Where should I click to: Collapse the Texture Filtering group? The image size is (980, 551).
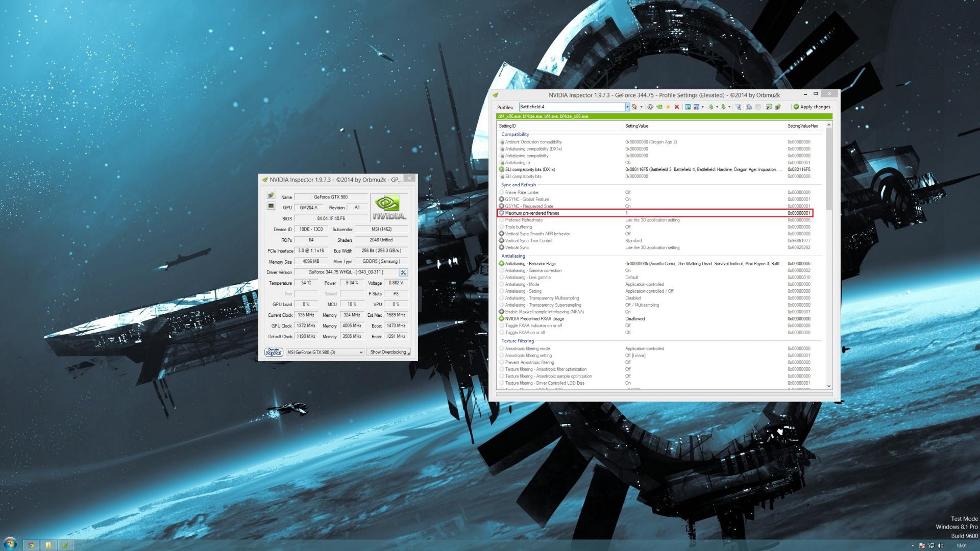(x=518, y=341)
